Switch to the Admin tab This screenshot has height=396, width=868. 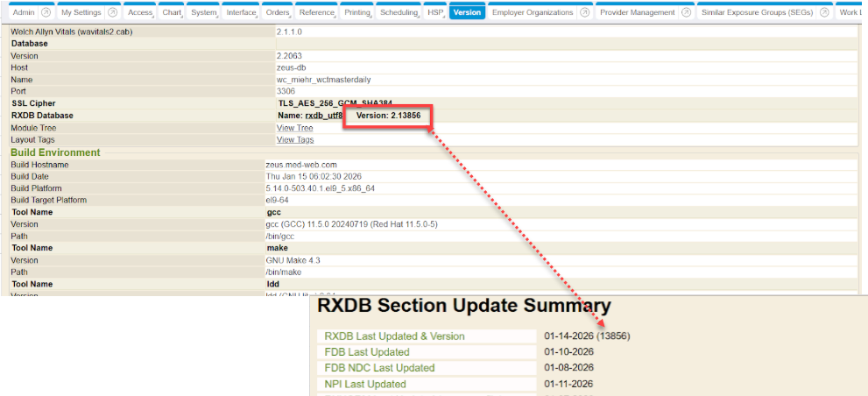point(24,12)
